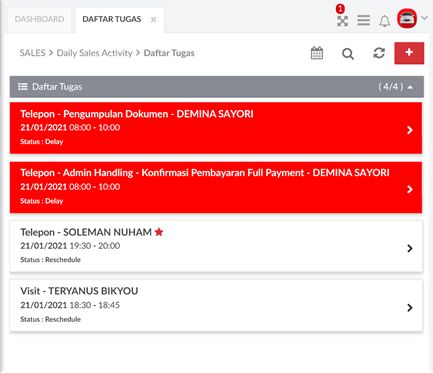Open chevron of TERYANUS BIKYOU task

(x=410, y=307)
